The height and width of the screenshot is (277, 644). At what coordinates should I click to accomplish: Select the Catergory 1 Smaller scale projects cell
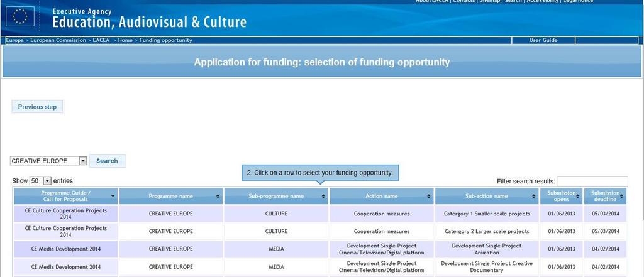click(x=487, y=214)
